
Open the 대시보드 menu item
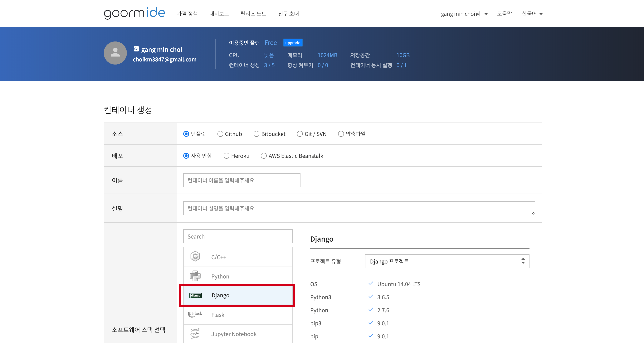(219, 14)
